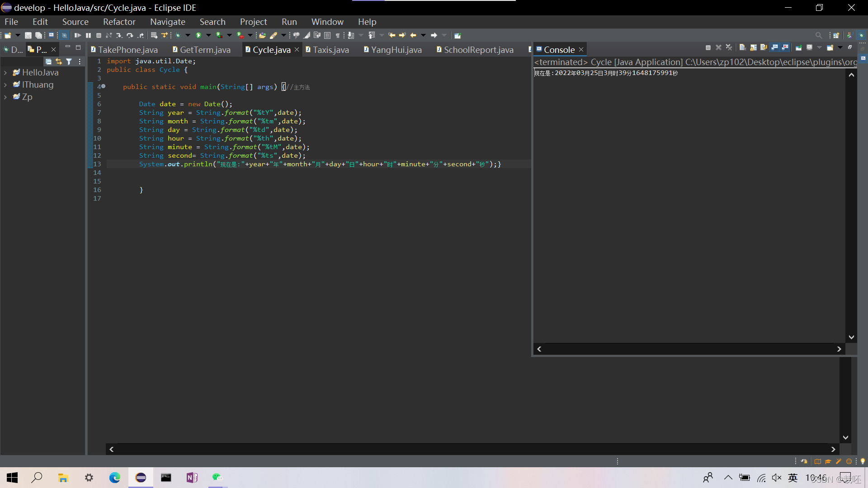Click the Debug bug icon in toolbar
868x488 pixels.
coord(178,35)
